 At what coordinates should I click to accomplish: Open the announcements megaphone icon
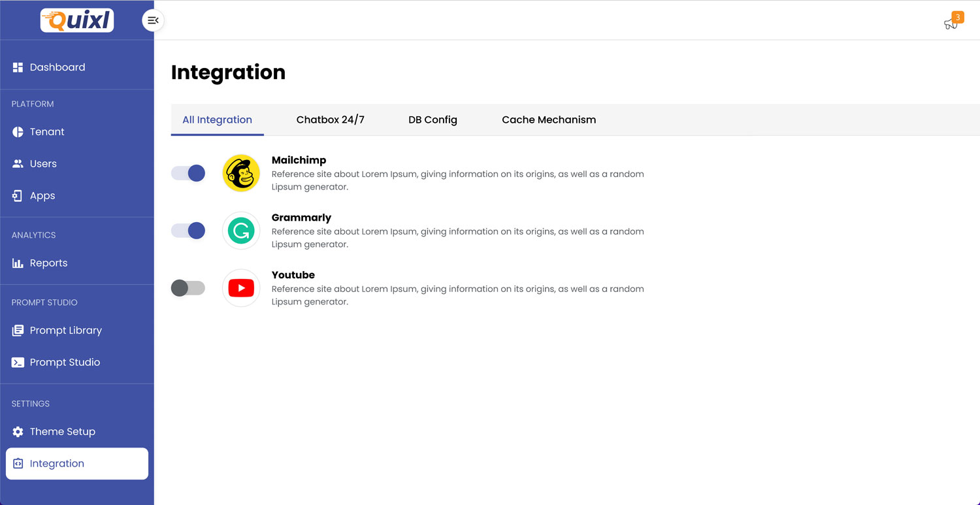pos(951,24)
